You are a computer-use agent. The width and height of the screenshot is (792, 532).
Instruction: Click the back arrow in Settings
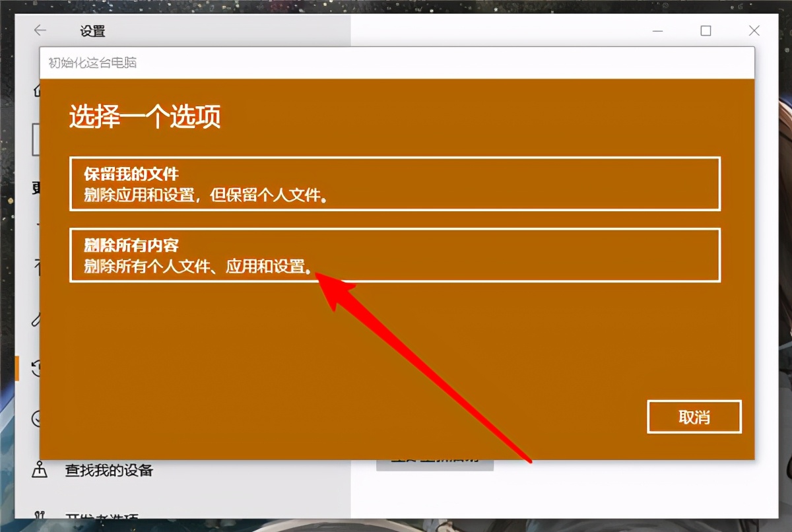point(40,30)
